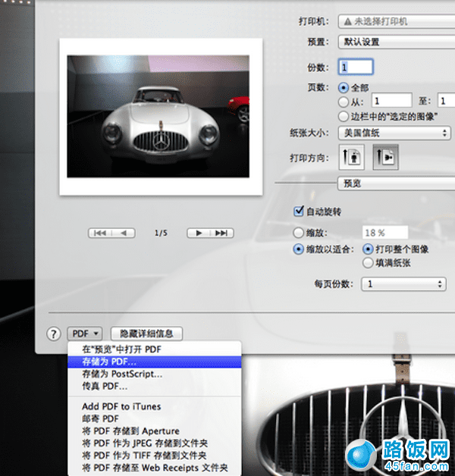Screen dimensions: 455x476
Task: Choose 邮寄 PDF menu item
Action: [x=154, y=419]
